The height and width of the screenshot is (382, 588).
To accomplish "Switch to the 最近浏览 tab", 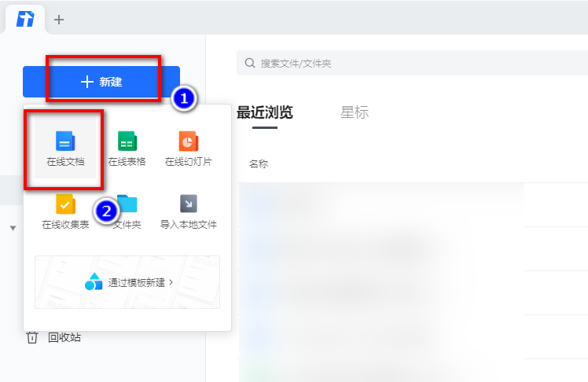I will [x=264, y=112].
